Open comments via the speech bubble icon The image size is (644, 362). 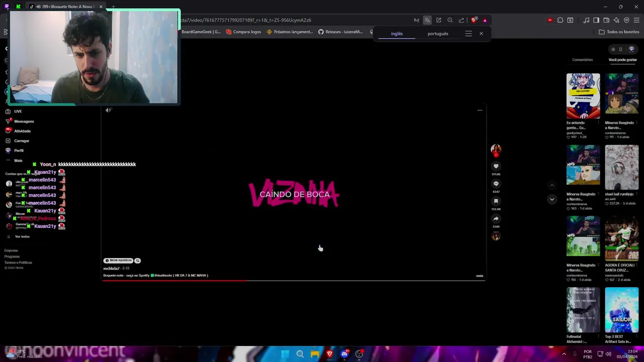496,184
